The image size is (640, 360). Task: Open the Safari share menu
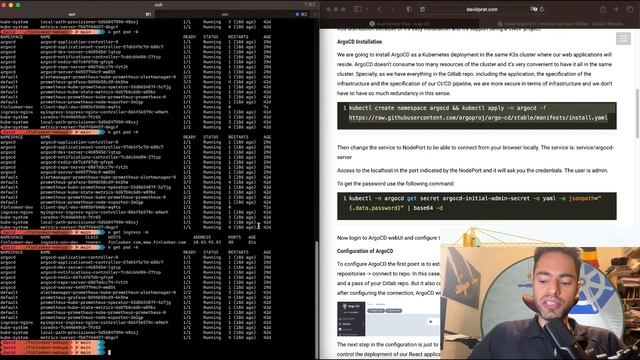pos(603,9)
